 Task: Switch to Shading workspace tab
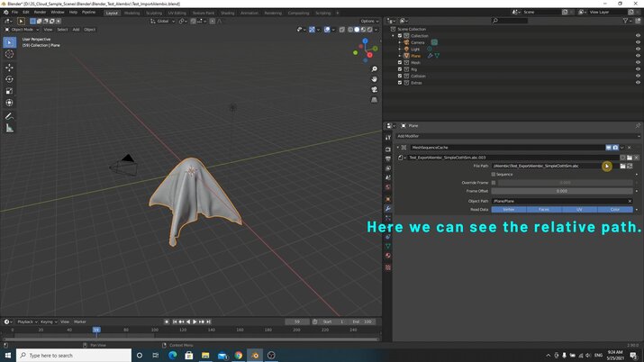pyautogui.click(x=227, y=13)
